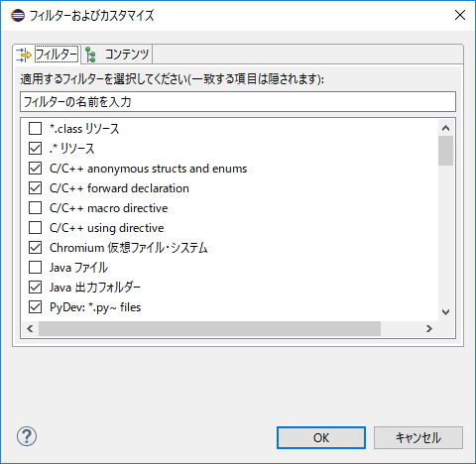This screenshot has height=464, width=476.
Task: Click the Eclipse icon in the title bar
Action: pos(18,15)
